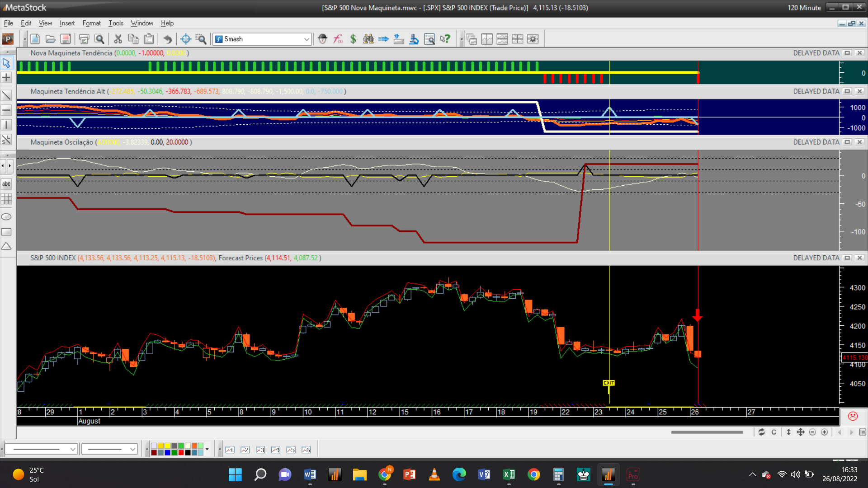Click the zoom in plus icon

click(824, 432)
